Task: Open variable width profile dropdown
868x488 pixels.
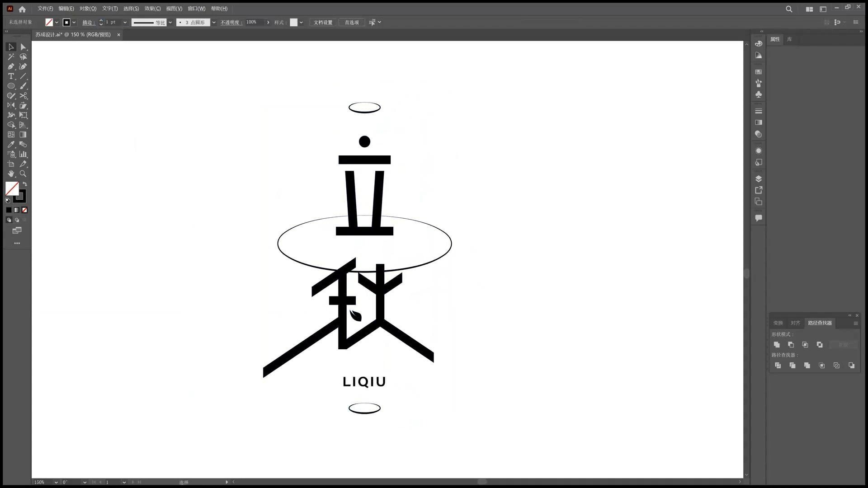Action: click(170, 23)
